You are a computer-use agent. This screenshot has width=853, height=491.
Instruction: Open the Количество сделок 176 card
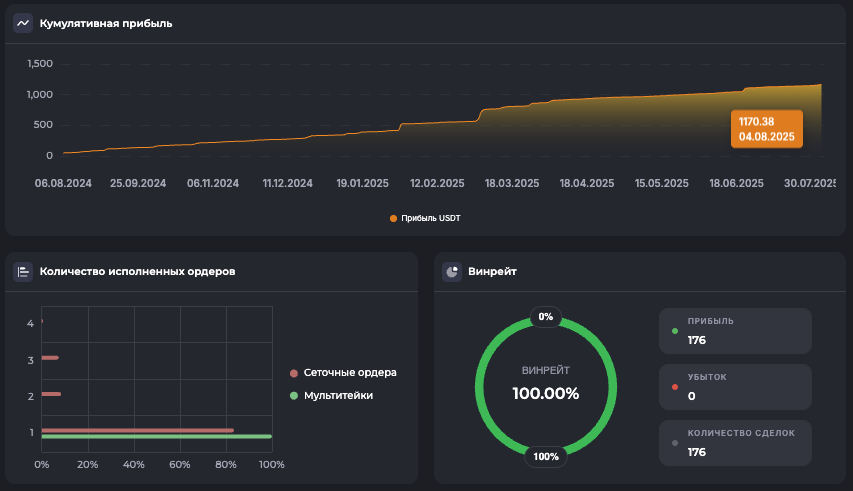(735, 443)
